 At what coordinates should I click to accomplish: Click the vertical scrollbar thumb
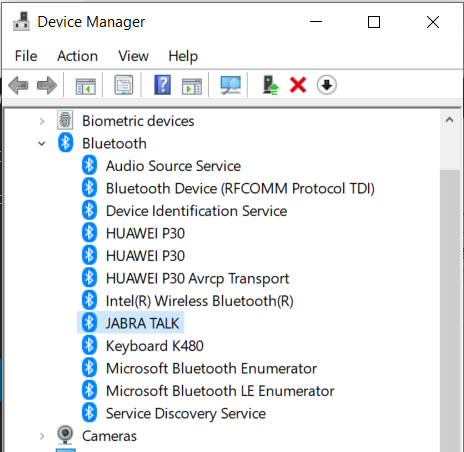coord(450,310)
